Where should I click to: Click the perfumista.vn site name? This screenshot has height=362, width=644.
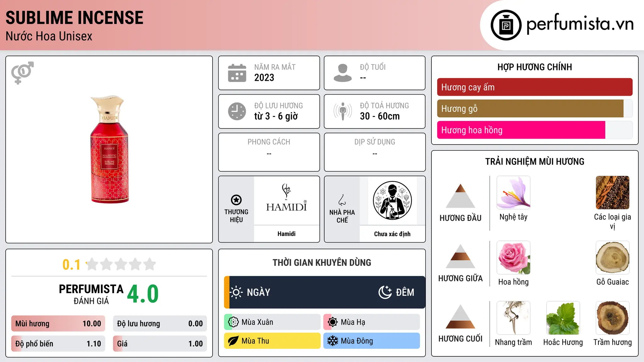coord(580,24)
